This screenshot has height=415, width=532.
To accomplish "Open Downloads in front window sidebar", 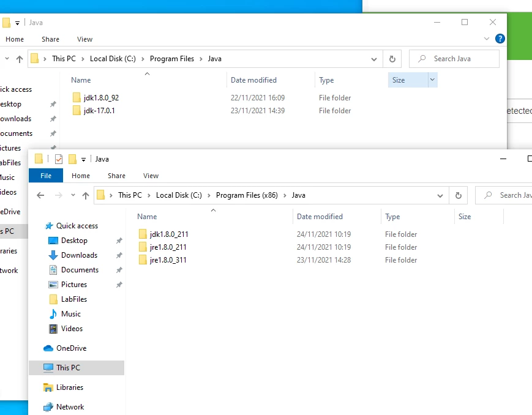I will (79, 255).
